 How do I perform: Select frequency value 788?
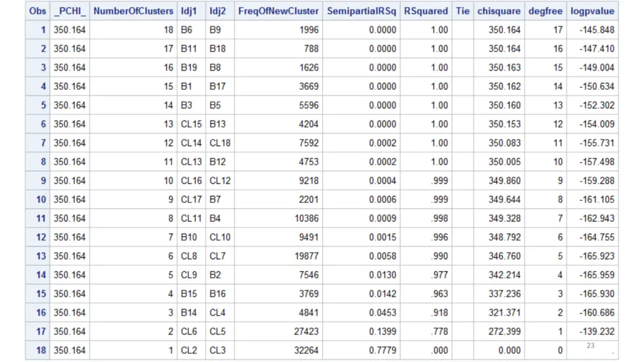311,49
